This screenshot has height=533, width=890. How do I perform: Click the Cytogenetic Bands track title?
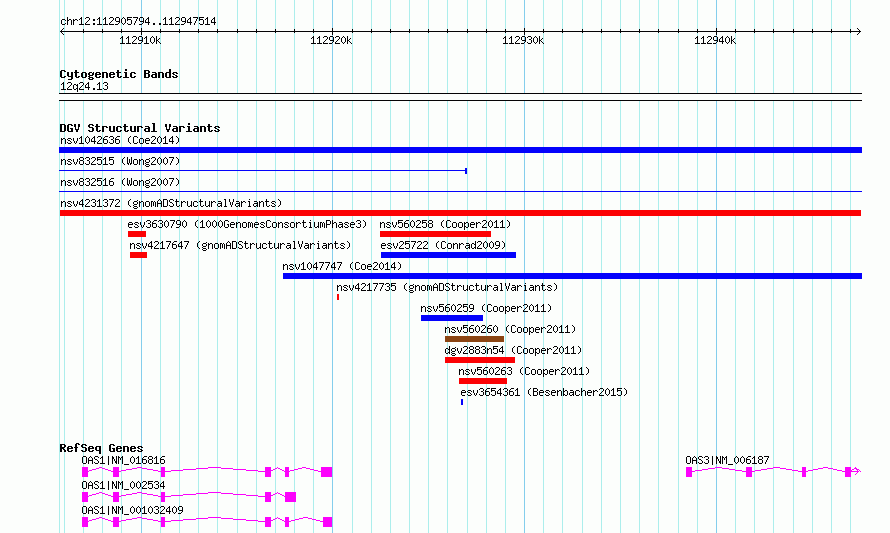point(119,74)
